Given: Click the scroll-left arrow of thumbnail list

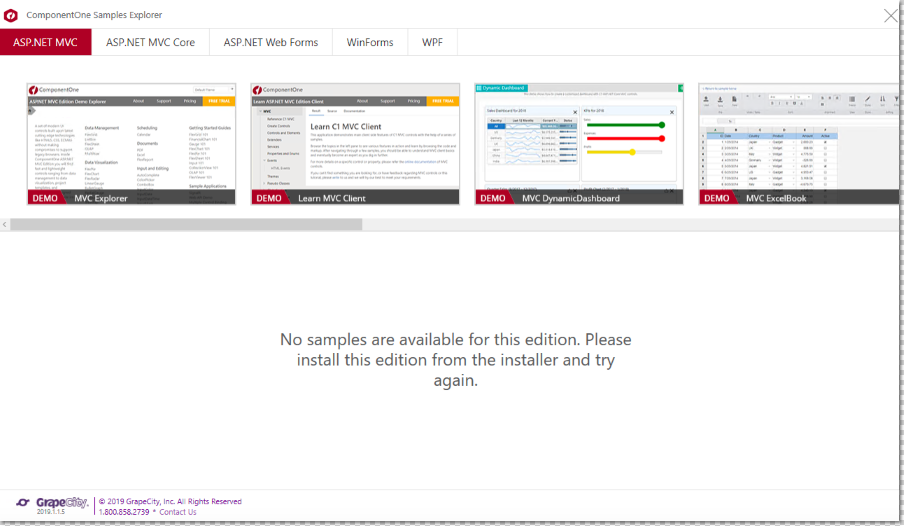Looking at the screenshot, I should click(x=5, y=224).
